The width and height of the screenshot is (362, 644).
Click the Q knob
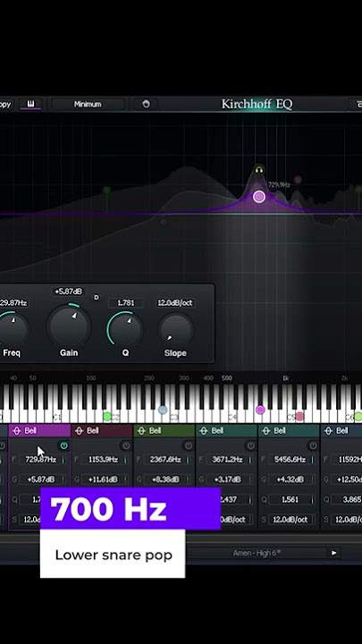[x=125, y=329]
